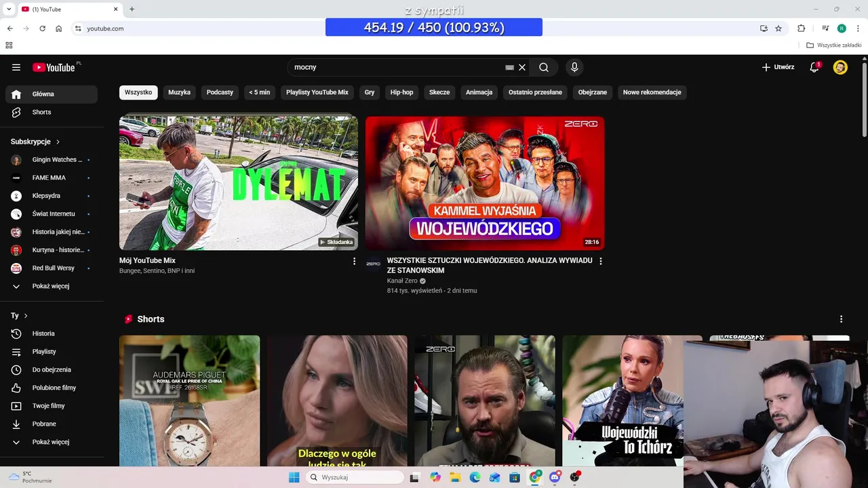
Task: Install YouTube app icon in the address bar
Action: [x=764, y=28]
